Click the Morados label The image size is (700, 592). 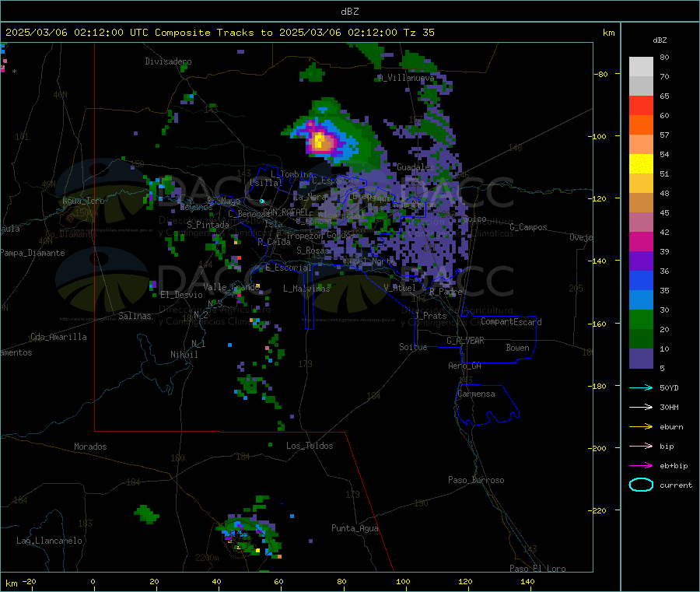pyautogui.click(x=90, y=447)
